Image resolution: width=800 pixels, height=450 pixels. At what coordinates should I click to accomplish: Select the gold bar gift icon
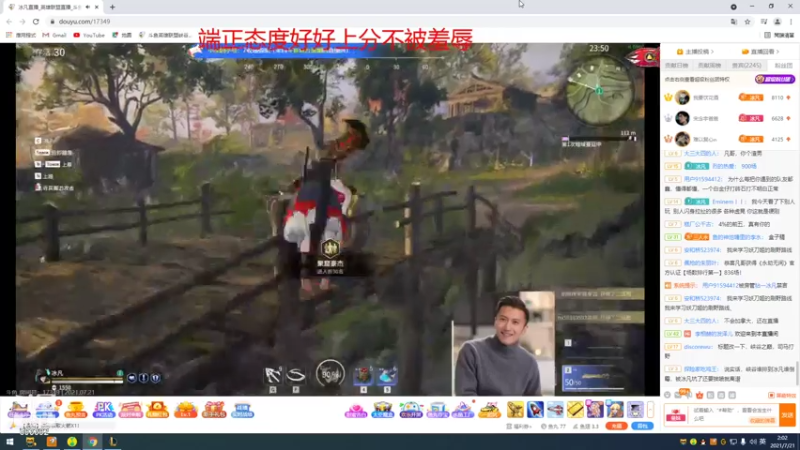[x=575, y=409]
